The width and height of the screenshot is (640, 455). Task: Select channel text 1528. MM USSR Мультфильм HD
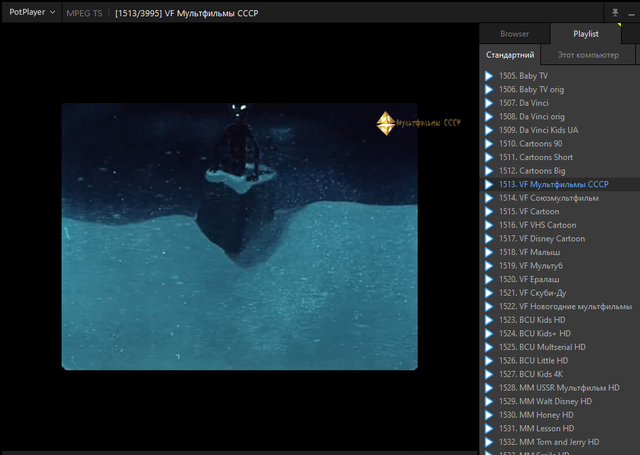[x=559, y=388]
